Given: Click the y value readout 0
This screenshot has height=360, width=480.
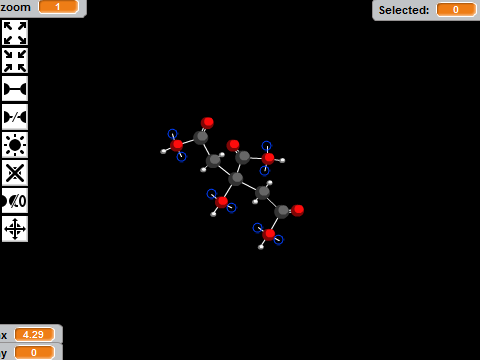Looking at the screenshot, I should pyautogui.click(x=34, y=352).
